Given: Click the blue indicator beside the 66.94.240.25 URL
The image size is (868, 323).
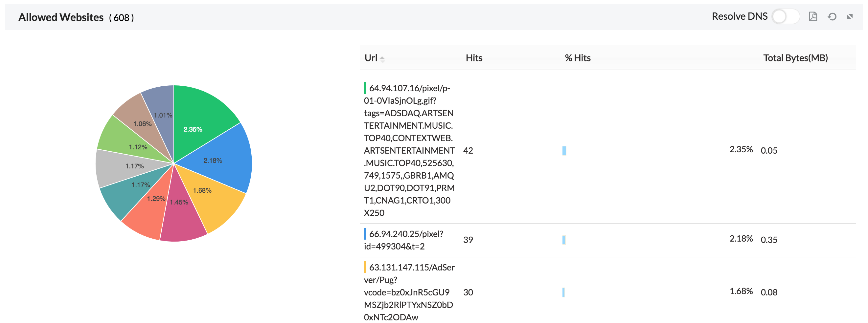Looking at the screenshot, I should 365,233.
